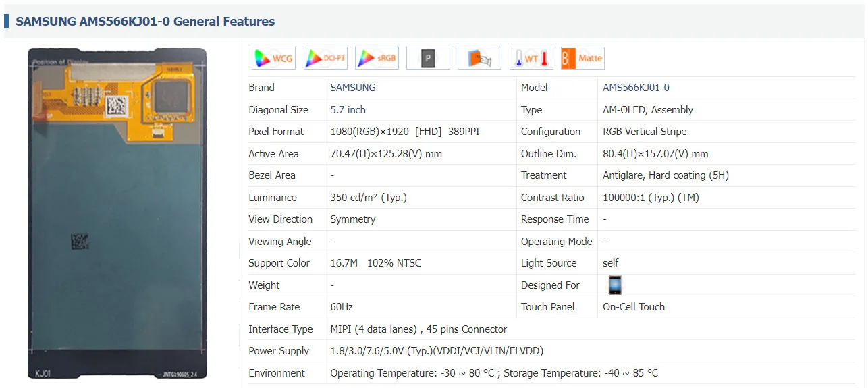Click the Bezel Area row label
Viewport: 868px width, 388px height.
272,175
